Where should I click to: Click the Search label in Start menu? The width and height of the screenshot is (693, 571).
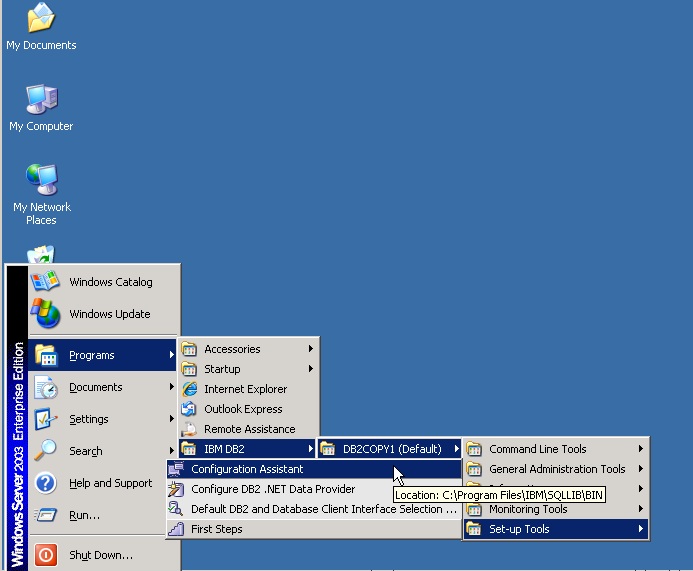click(86, 451)
